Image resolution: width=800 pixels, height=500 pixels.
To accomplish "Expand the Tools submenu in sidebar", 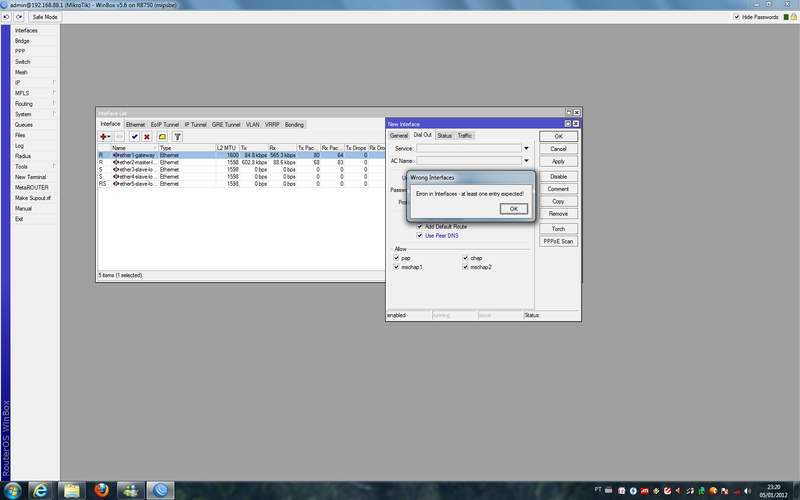I will [54, 166].
